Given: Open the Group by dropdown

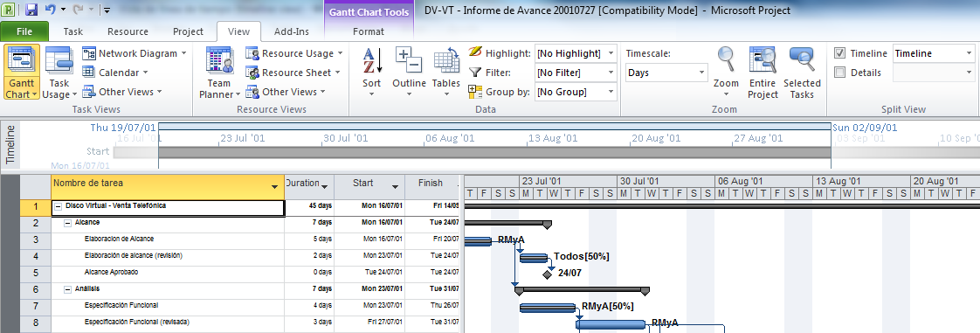Looking at the screenshot, I should coord(610,92).
